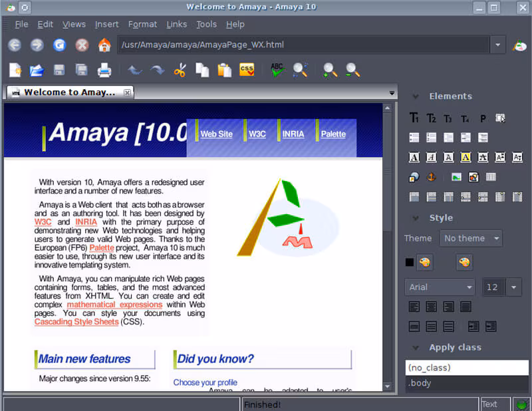Open a document with the folder icon
Screen dimensions: 532x411
[x=37, y=70]
